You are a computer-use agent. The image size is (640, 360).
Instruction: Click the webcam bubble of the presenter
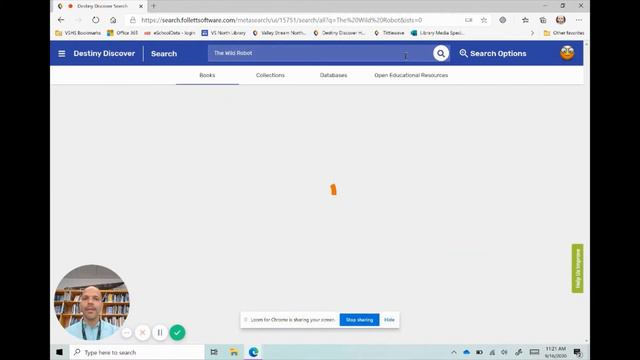point(92,302)
